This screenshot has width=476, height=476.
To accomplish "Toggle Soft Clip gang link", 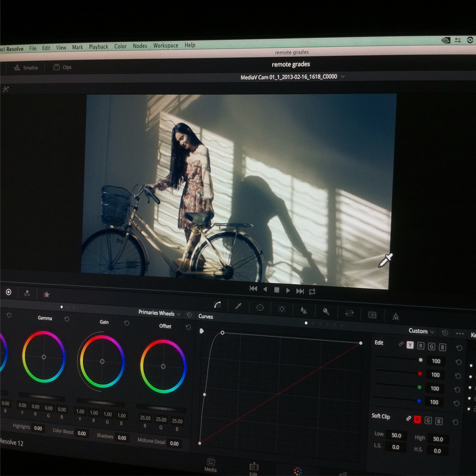I will [408, 418].
